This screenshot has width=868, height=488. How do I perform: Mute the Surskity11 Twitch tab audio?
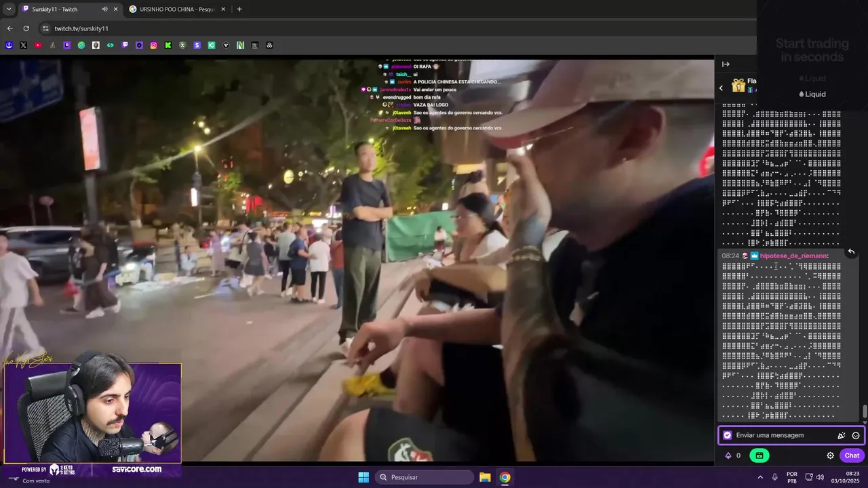[104, 9]
